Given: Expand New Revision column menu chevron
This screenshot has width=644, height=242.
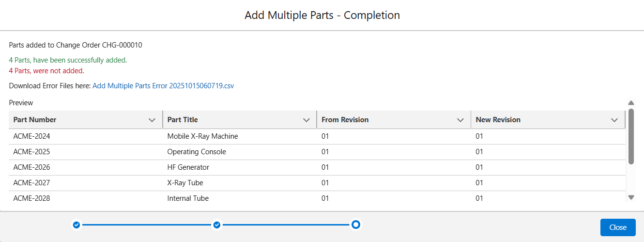Looking at the screenshot, I should pos(614,120).
